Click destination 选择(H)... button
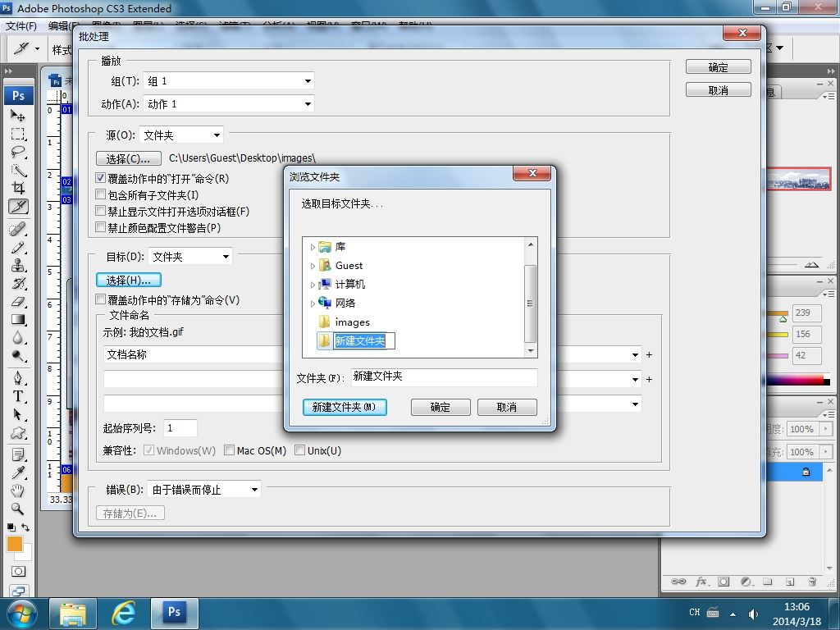 pos(129,281)
